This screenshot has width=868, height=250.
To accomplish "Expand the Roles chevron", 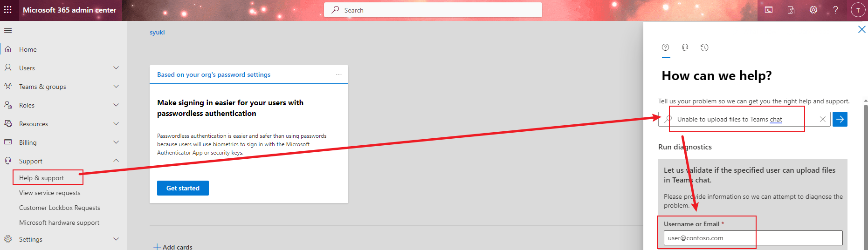I will coord(116,105).
